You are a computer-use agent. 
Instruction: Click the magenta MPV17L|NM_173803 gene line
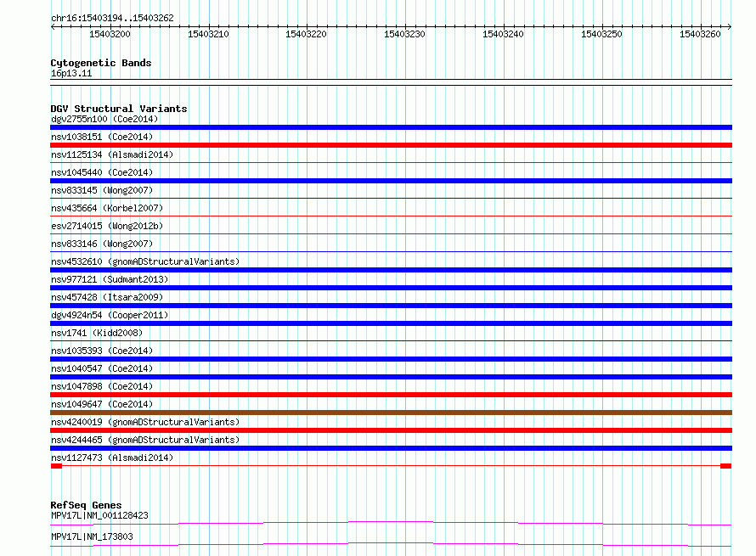pos(391,544)
